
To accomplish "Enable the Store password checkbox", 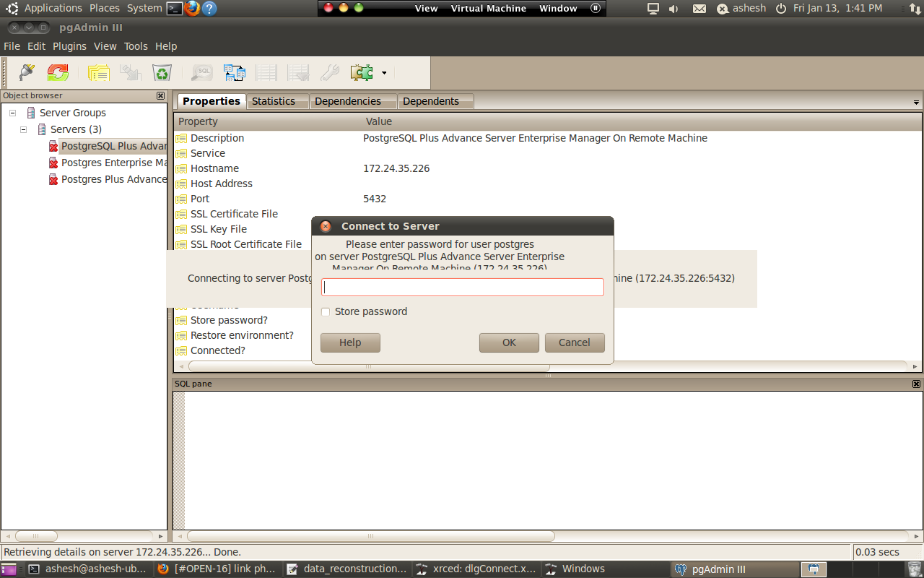I will tap(326, 312).
